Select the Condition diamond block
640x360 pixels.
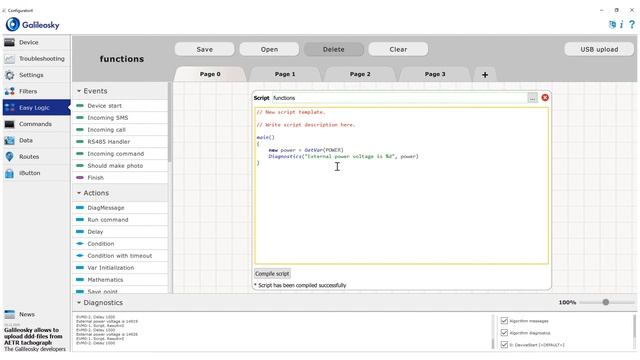(120, 244)
